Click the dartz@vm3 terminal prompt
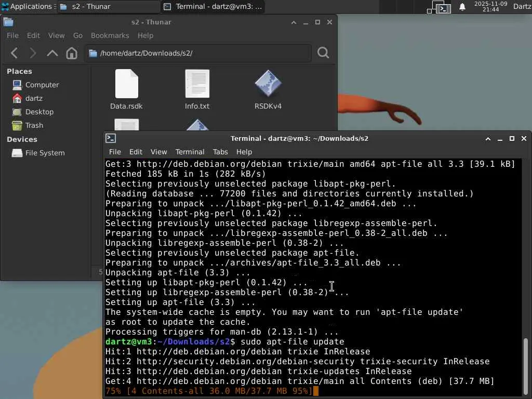 pyautogui.click(x=170, y=342)
